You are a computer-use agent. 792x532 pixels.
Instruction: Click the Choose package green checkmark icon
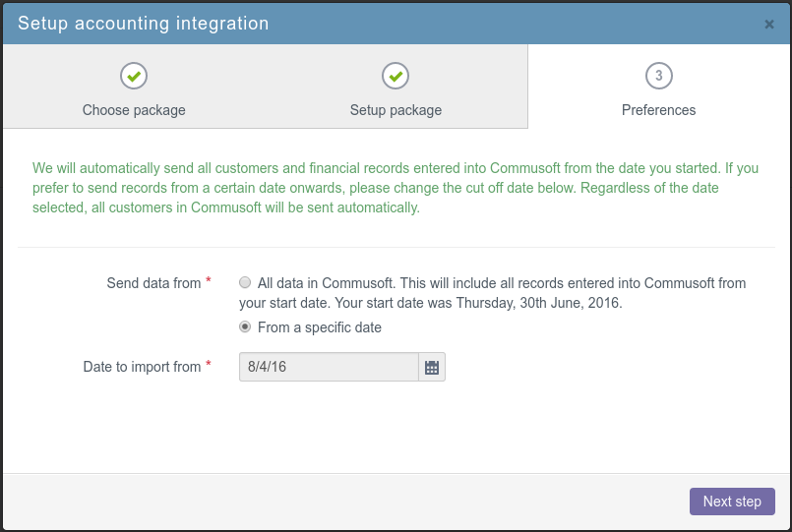(x=134, y=76)
